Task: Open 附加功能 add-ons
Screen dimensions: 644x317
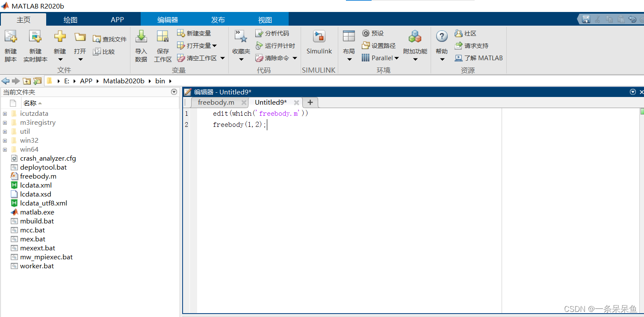Action: click(415, 46)
